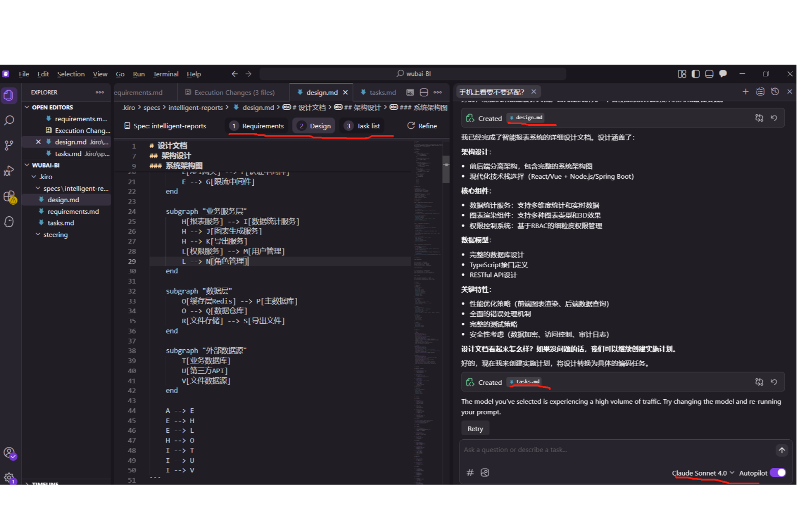Click the split editor icon
Viewport: 799px width, 532px height.
pos(424,92)
